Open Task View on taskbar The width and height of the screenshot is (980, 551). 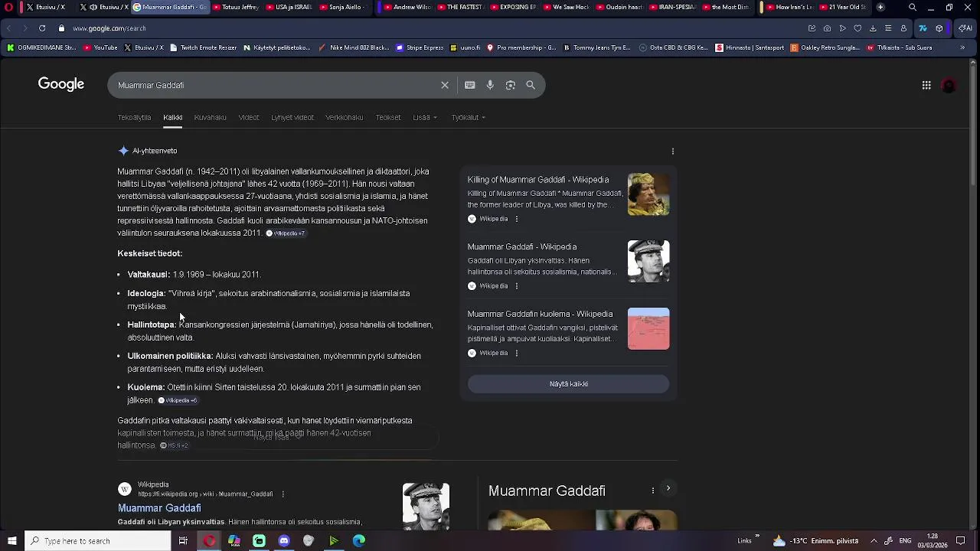183,541
